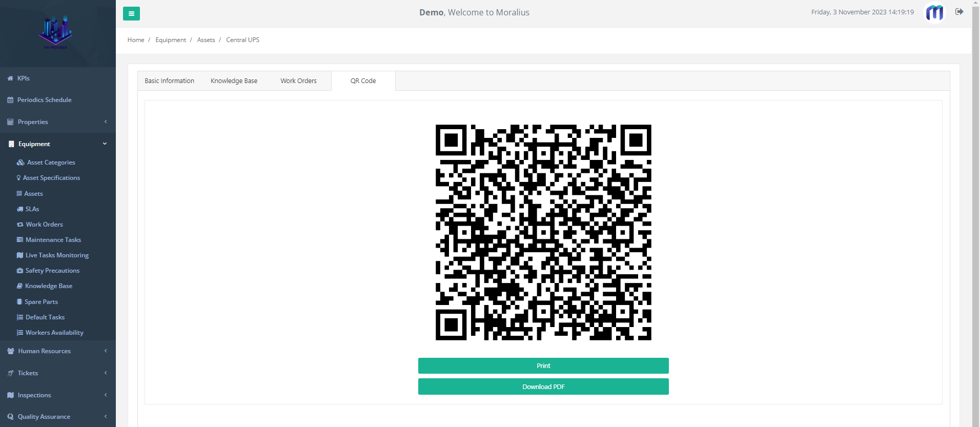Open Periodics Schedule calendar icon

pyautogui.click(x=10, y=100)
